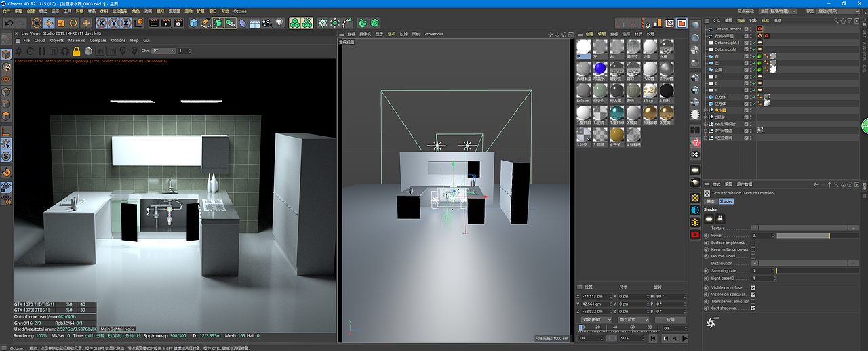Image resolution: width=868 pixels, height=351 pixels.
Task: Add a Cube primitive object
Action: [194, 23]
